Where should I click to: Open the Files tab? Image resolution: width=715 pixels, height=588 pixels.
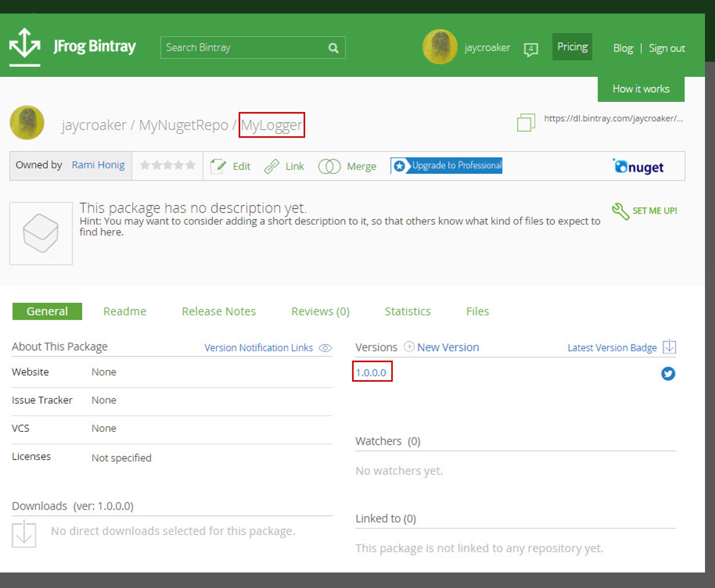(478, 311)
